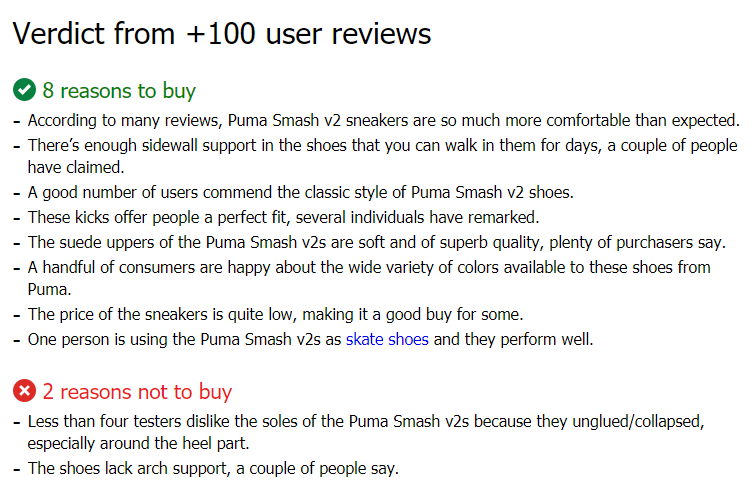Click the low price reason line
Viewport: 755px width, 492px height.
click(275, 315)
